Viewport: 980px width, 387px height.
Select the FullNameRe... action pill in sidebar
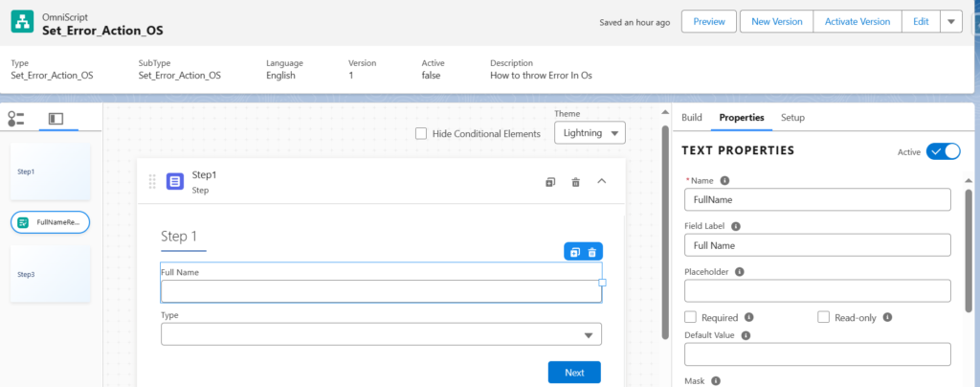[x=50, y=222]
